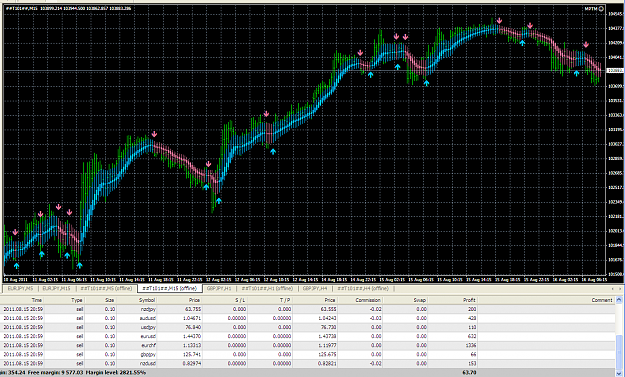Click open price 1.44370 in eurusd row
The height and width of the screenshot is (377, 625).
(191, 336)
